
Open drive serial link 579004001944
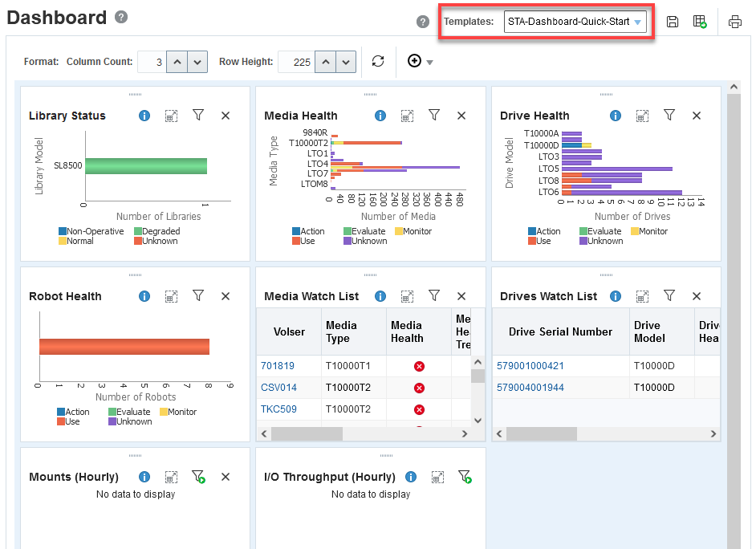[x=530, y=388]
